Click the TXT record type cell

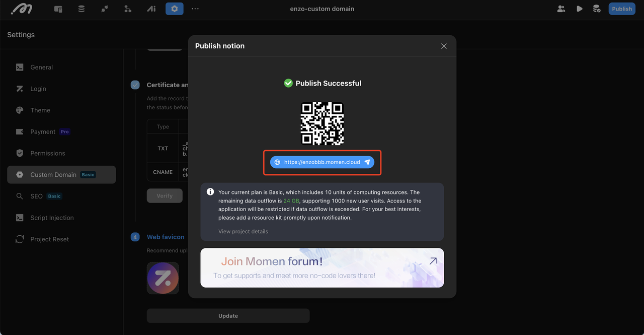pyautogui.click(x=163, y=149)
